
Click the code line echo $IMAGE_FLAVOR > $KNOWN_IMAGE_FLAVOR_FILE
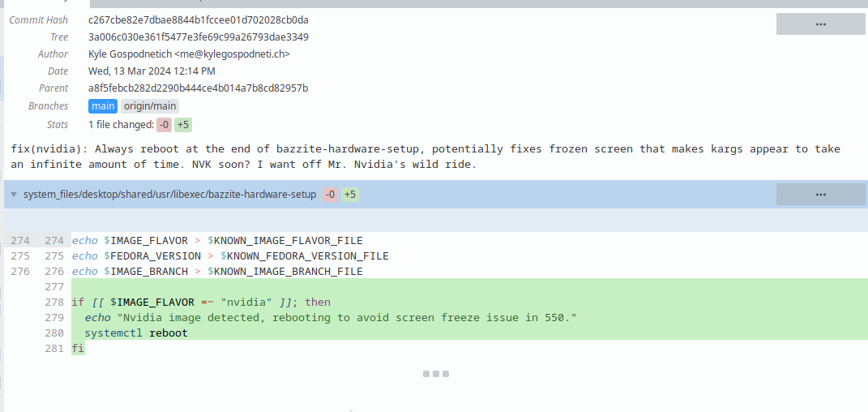point(217,240)
